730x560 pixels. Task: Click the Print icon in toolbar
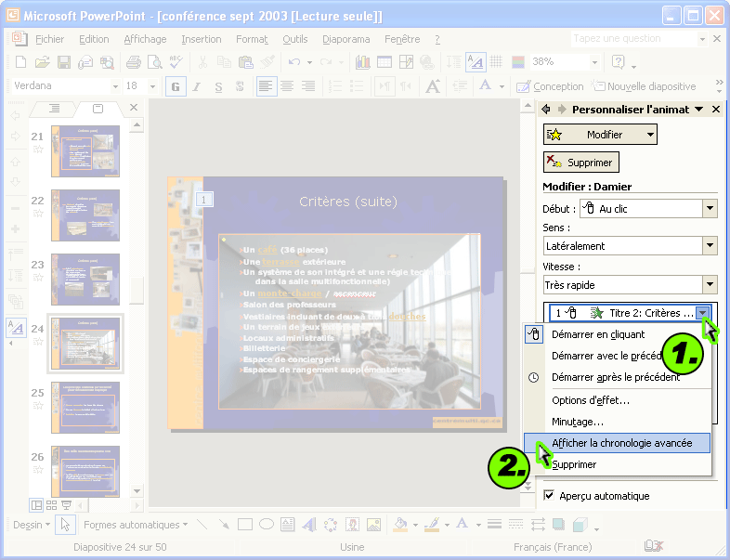coord(133,62)
